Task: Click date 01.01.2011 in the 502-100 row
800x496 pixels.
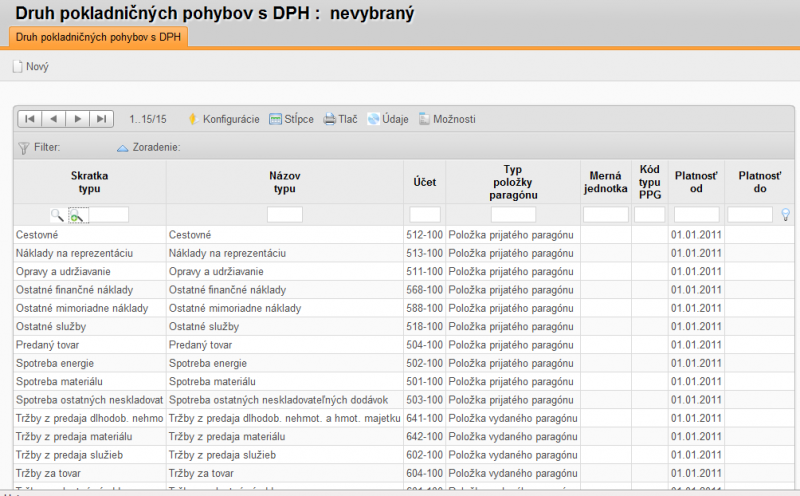Action: tap(696, 363)
